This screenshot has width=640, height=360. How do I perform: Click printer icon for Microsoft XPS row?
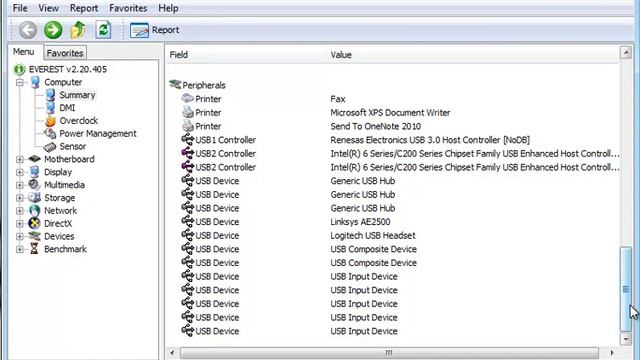click(188, 112)
